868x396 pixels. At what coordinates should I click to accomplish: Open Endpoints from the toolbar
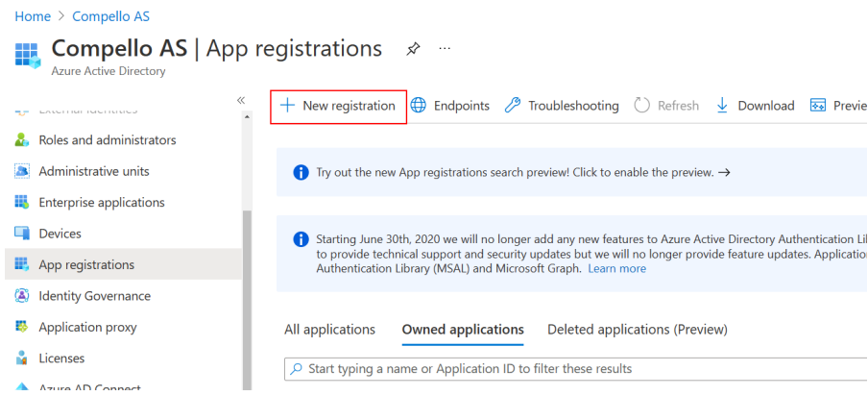click(449, 106)
